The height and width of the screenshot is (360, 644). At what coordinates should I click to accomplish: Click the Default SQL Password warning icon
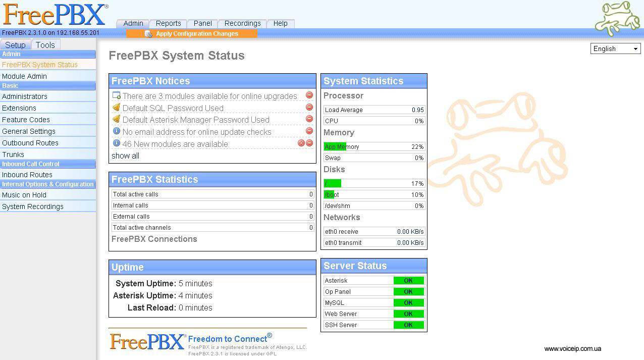(117, 108)
